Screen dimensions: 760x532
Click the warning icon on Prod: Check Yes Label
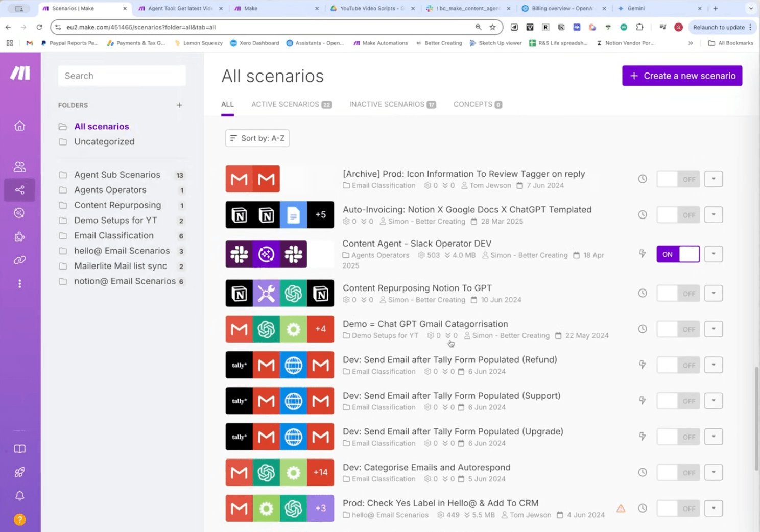click(x=621, y=509)
